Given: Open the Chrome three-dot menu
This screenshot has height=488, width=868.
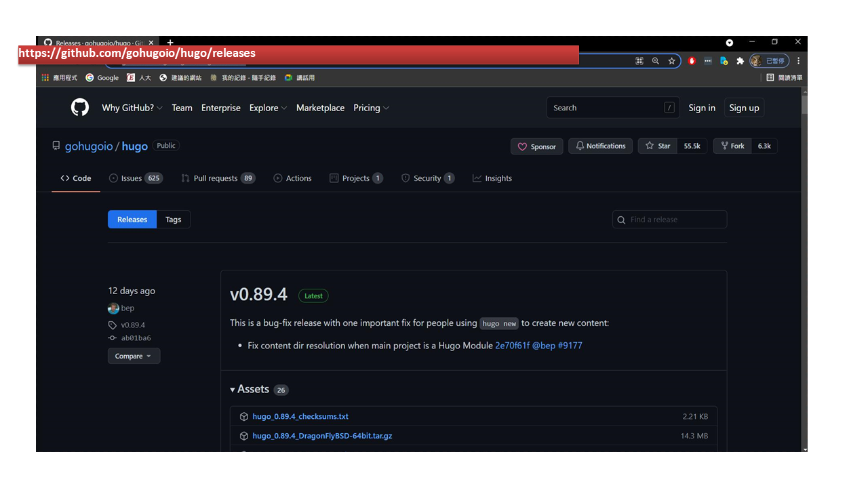Looking at the screenshot, I should coord(798,61).
